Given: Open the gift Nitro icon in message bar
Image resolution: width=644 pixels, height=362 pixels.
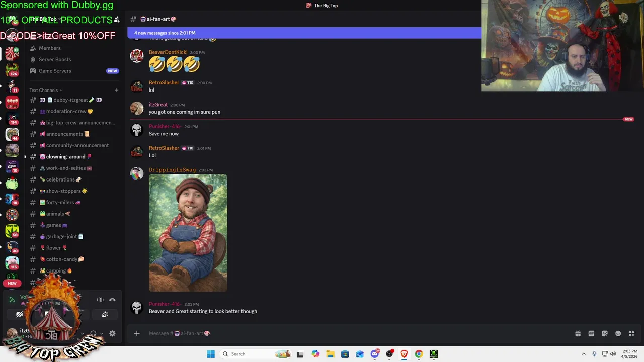Looking at the screenshot, I should pyautogui.click(x=578, y=333).
